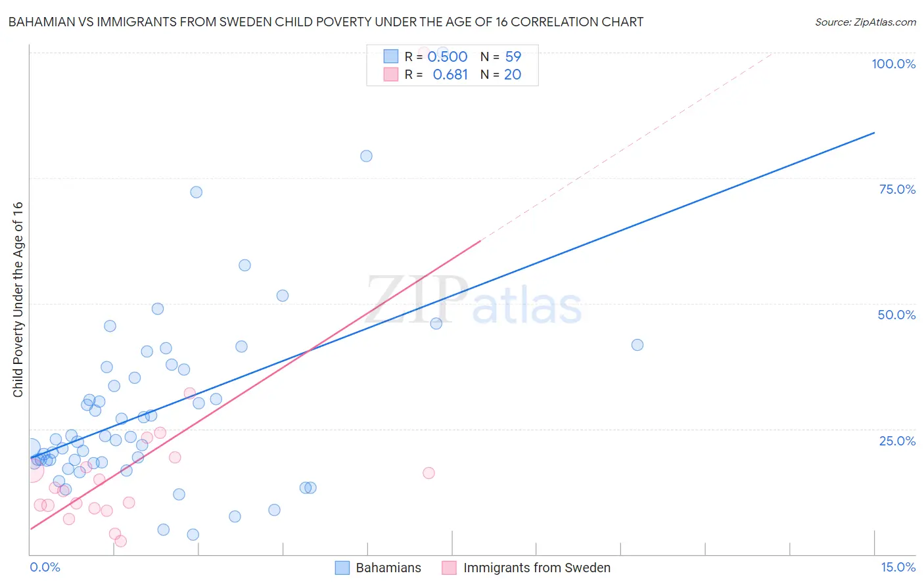Viewport: 924px width, 586px height.
Task: Click the 50.0% y-axis label
Action: pyautogui.click(x=896, y=315)
